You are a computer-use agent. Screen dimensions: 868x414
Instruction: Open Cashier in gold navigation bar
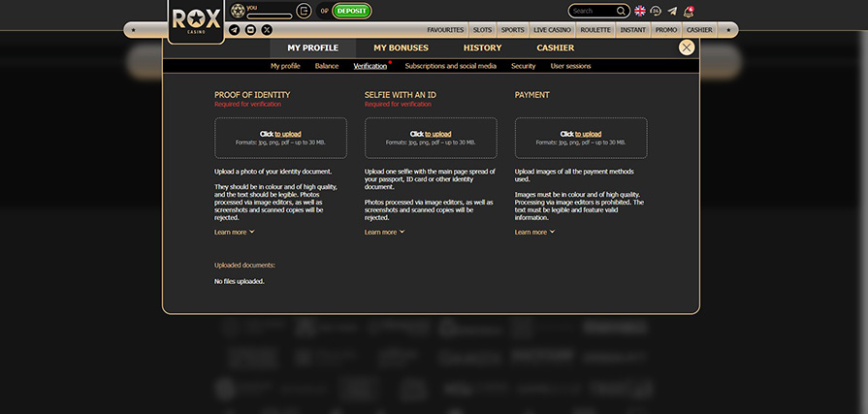(699, 30)
